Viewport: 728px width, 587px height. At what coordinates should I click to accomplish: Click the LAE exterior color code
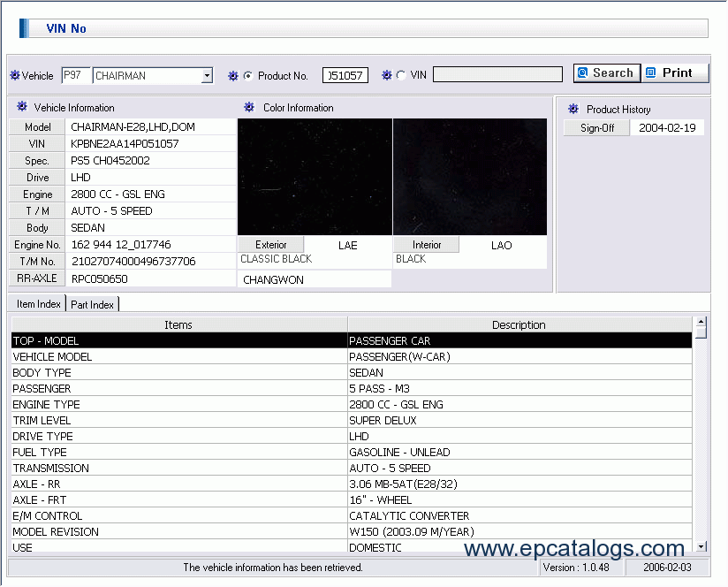(348, 245)
